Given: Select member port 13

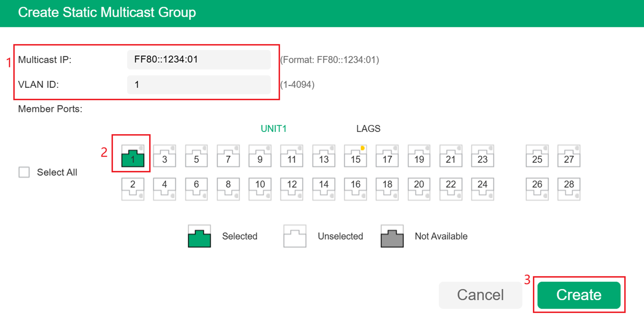Looking at the screenshot, I should [x=324, y=156].
